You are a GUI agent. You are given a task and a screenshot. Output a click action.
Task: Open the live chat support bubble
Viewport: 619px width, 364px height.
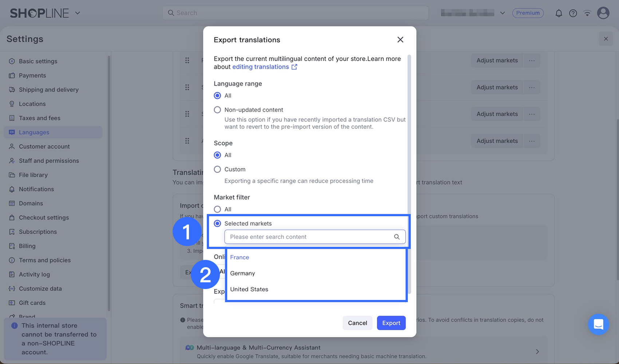tap(599, 324)
